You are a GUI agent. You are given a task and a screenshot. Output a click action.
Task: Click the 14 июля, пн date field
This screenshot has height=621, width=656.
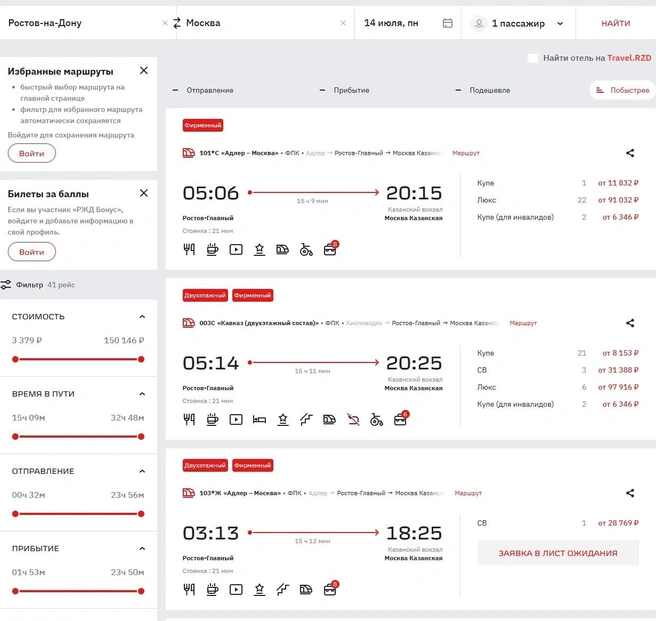coord(408,23)
